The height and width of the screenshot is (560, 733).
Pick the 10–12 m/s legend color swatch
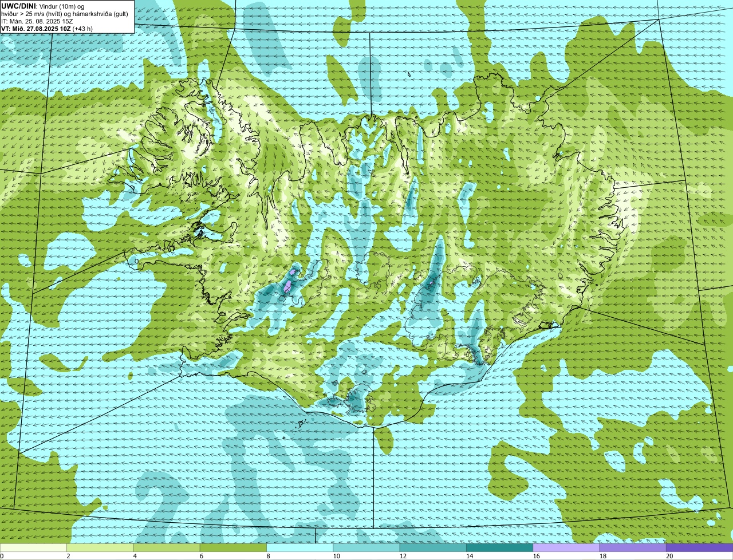366,547
